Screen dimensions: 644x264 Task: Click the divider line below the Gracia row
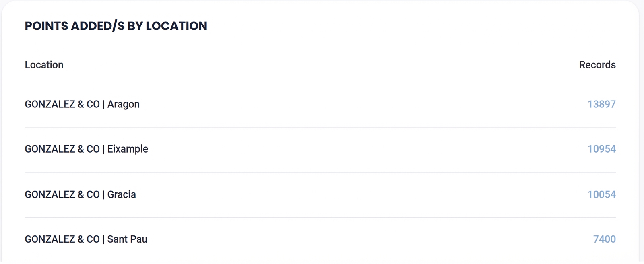pos(320,218)
